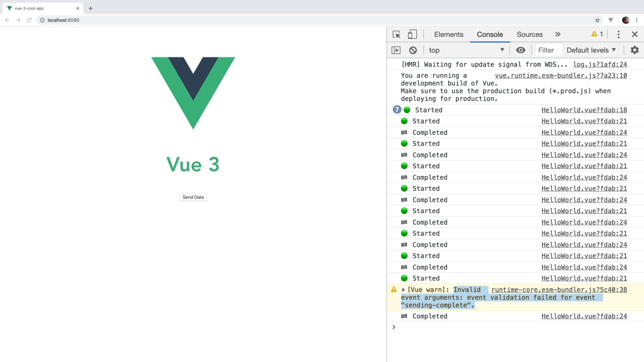Screen dimensions: 644x362
Task: Bookmark this page with star icon
Action: [x=597, y=20]
